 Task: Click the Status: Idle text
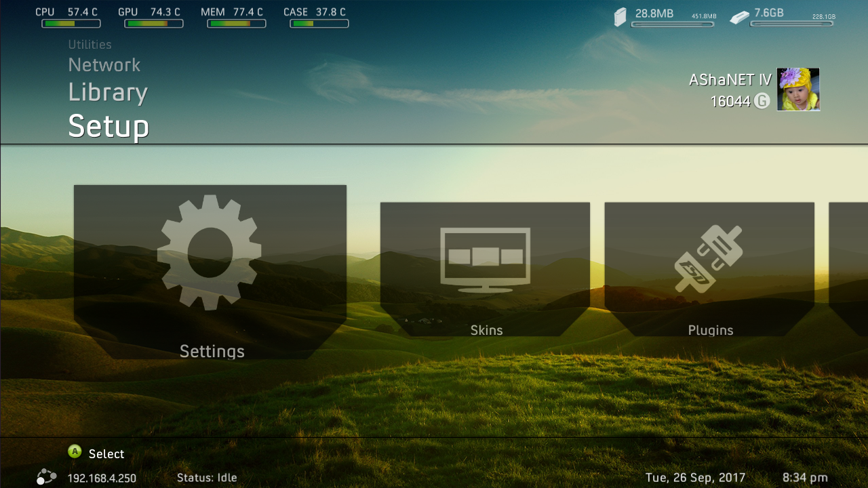pos(207,478)
